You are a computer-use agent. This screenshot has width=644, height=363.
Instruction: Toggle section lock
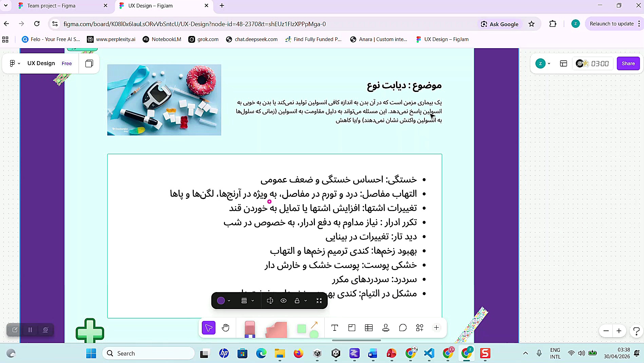point(297,301)
